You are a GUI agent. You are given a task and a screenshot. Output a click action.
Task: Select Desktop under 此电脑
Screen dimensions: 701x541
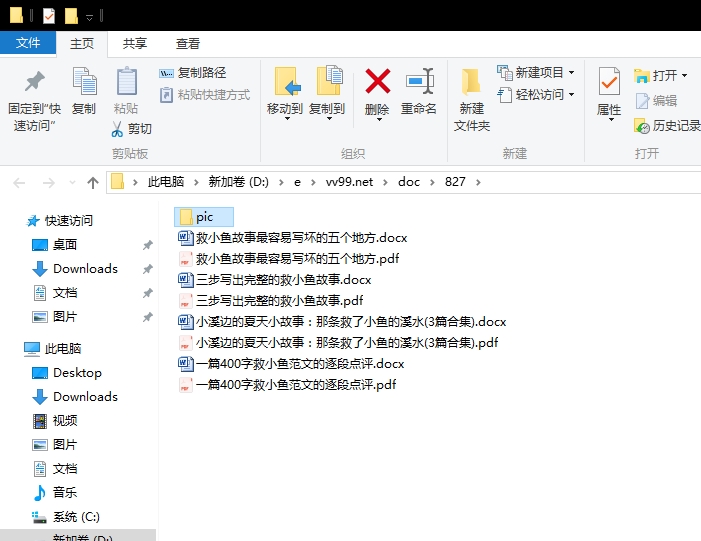pos(77,372)
